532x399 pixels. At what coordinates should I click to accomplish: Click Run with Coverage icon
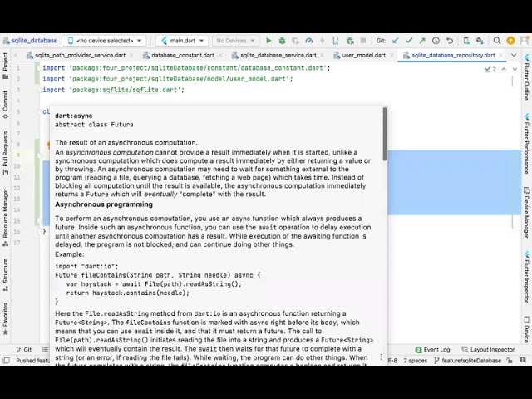click(295, 41)
